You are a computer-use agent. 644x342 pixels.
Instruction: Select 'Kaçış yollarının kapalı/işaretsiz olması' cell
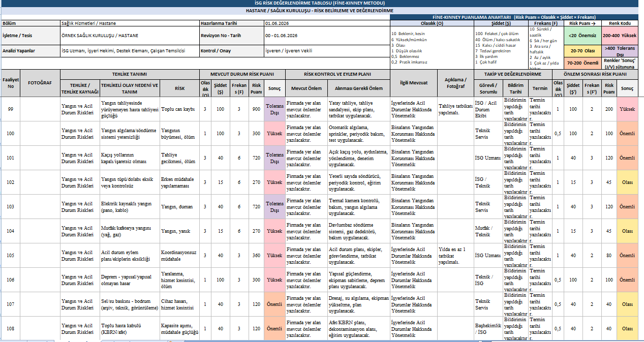point(130,158)
